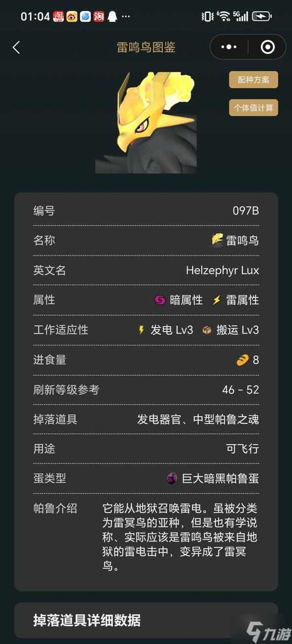Tap the 雷鸣鸟图鉴 page title
The image size is (292, 644).
coord(146,48)
